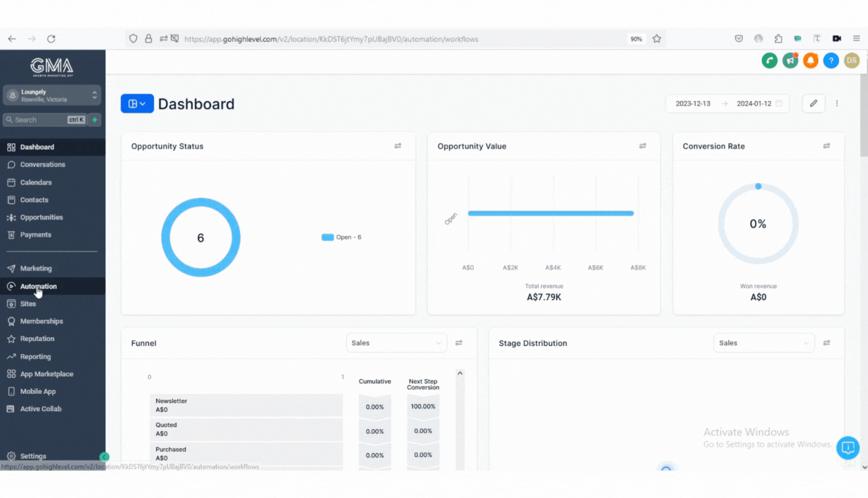Open Opportunity Status widget filter settings
The image size is (868, 498).
point(398,146)
